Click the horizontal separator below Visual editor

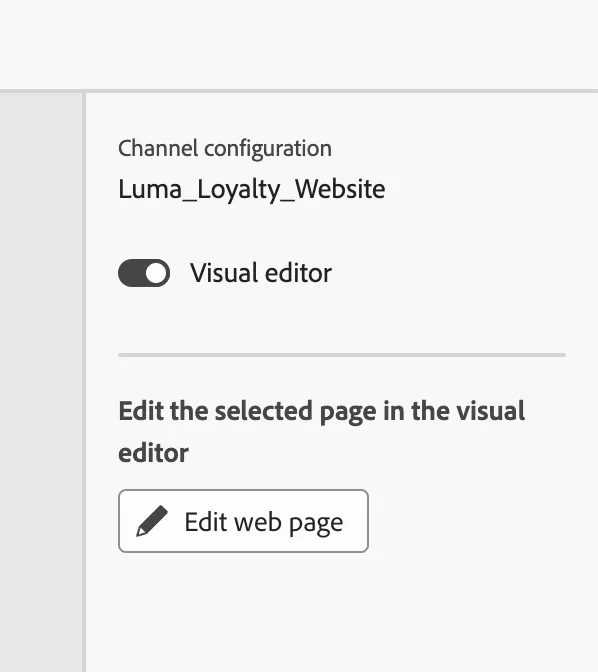point(342,355)
